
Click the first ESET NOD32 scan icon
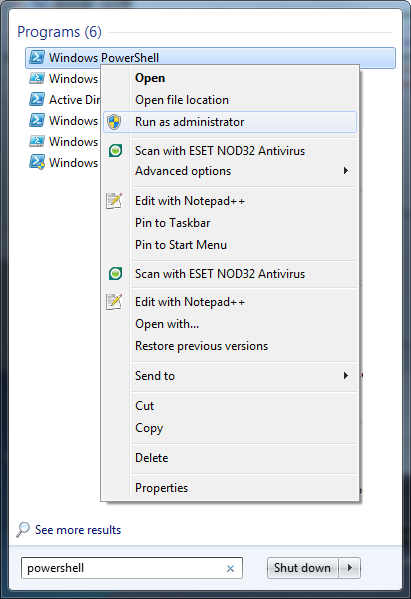tap(115, 151)
